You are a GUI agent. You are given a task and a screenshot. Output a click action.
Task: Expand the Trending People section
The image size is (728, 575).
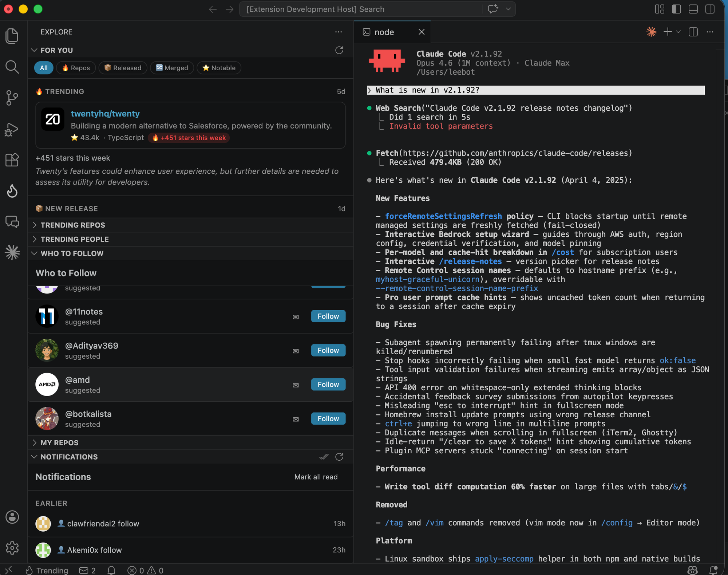click(x=74, y=239)
